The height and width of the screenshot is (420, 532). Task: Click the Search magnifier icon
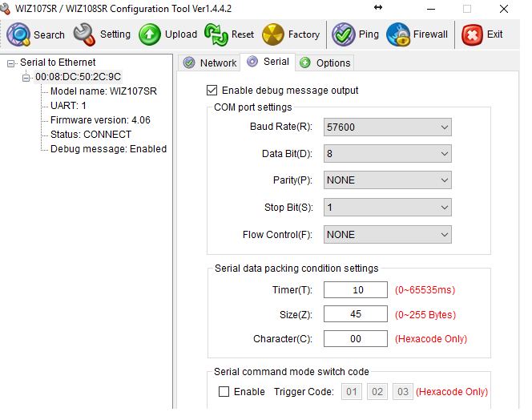[18, 34]
